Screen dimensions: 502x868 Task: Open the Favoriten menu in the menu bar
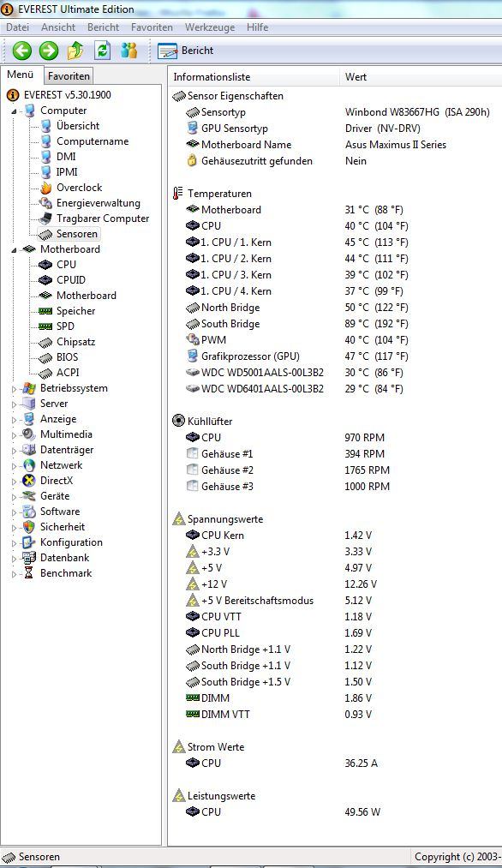pyautogui.click(x=152, y=27)
